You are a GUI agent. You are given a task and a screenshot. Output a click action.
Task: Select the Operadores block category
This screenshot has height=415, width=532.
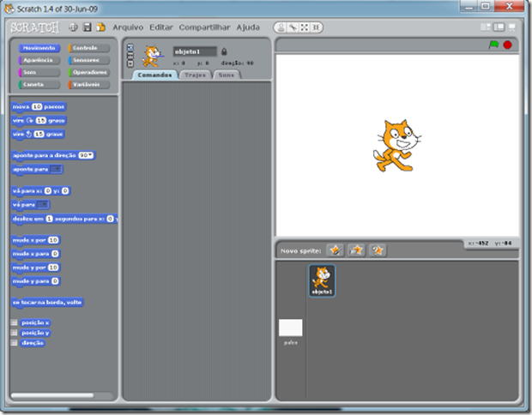89,72
